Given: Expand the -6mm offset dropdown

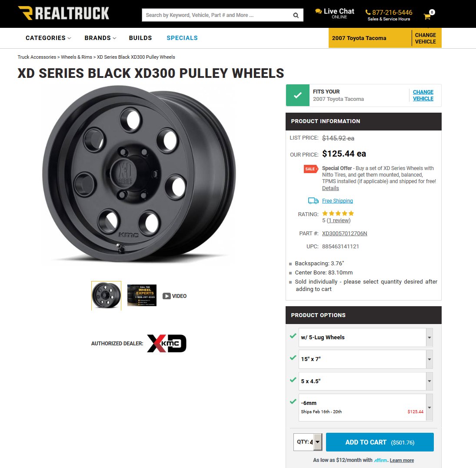Looking at the screenshot, I should click(x=366, y=408).
